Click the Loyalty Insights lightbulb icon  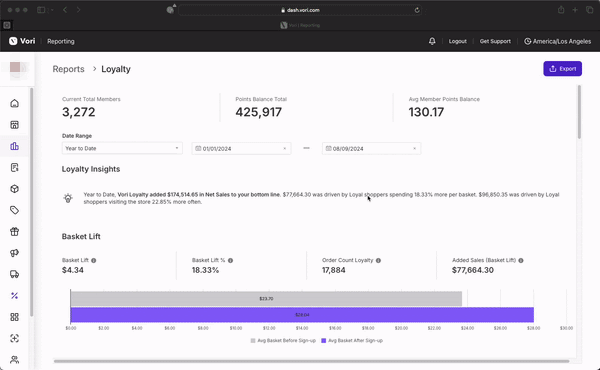(x=68, y=198)
